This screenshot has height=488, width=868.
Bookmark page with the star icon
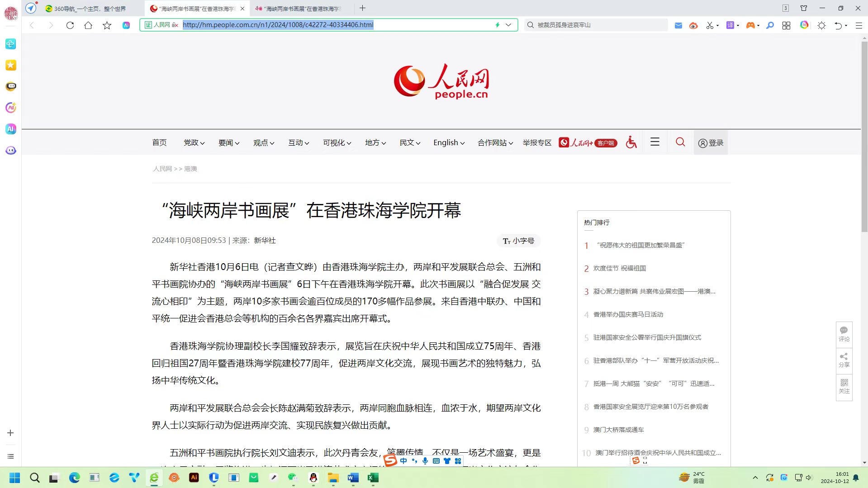(107, 25)
